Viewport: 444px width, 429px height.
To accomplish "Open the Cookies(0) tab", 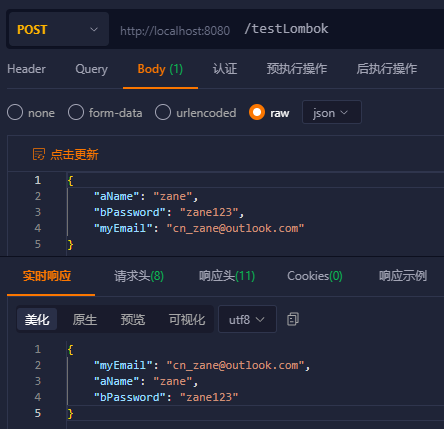I will coord(315,276).
